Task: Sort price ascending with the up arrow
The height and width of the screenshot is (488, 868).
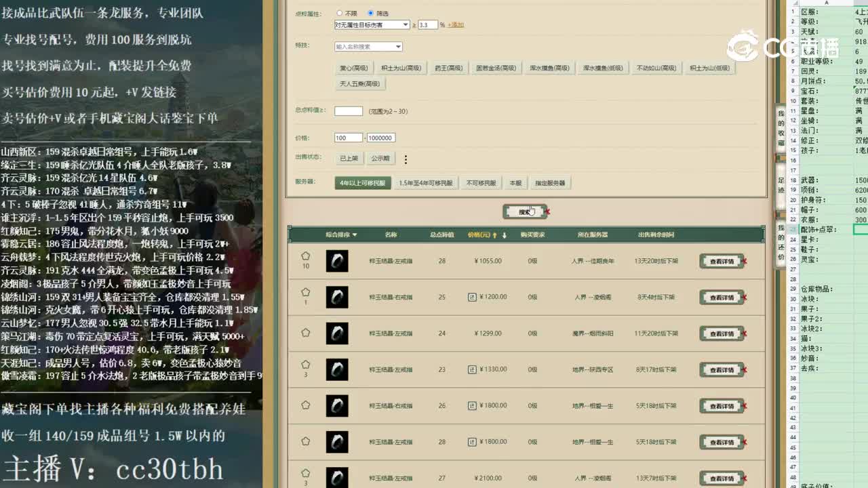Action: coord(494,235)
